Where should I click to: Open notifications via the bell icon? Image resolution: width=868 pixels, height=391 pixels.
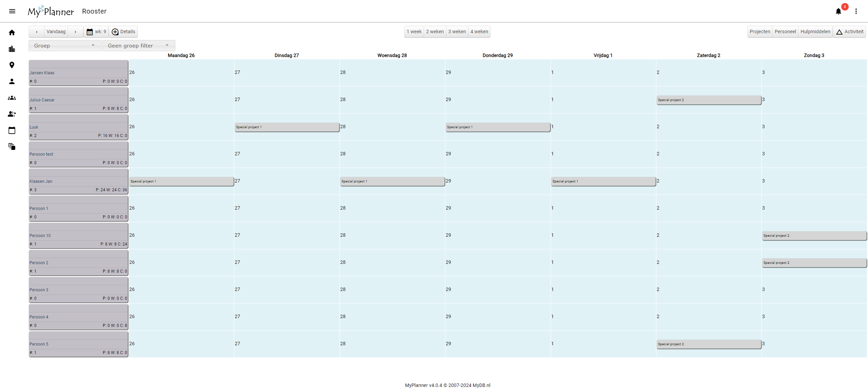(x=838, y=11)
